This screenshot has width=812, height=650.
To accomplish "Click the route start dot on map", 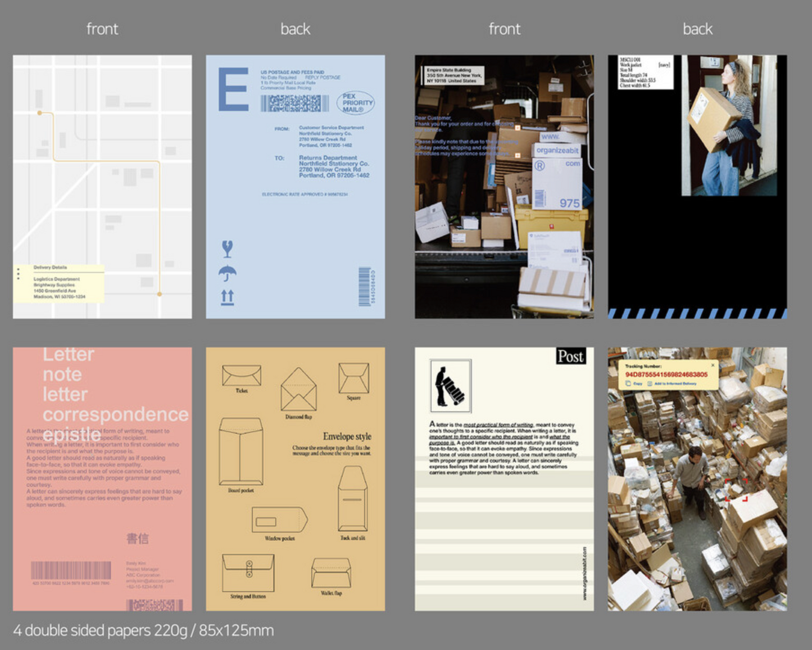I will (39, 113).
